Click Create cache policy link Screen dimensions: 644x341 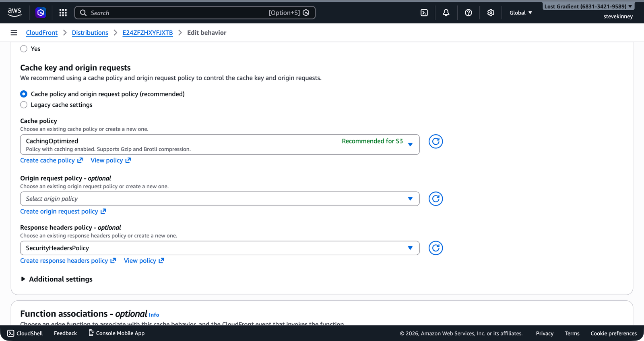pyautogui.click(x=52, y=160)
